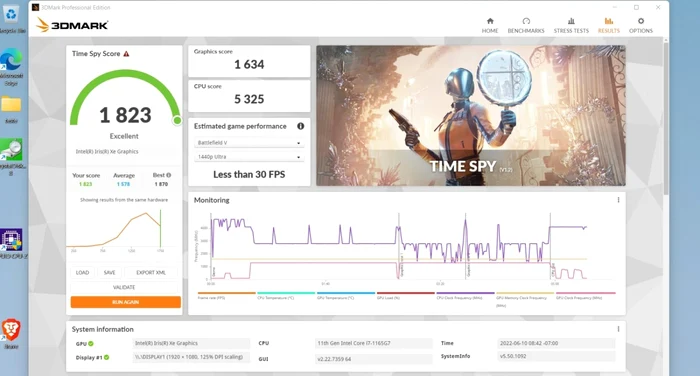Viewport: 700px width, 376px height.
Task: Click the Validate button
Action: (124, 287)
